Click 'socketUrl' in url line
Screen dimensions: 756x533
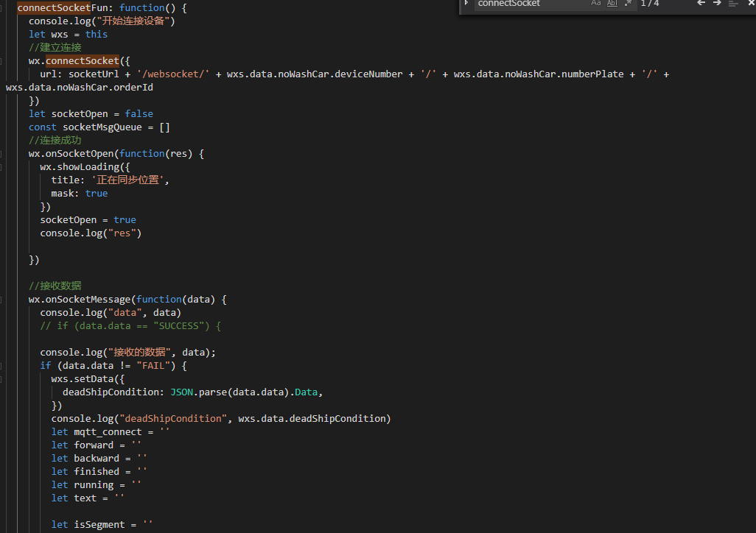pyautogui.click(x=94, y=74)
